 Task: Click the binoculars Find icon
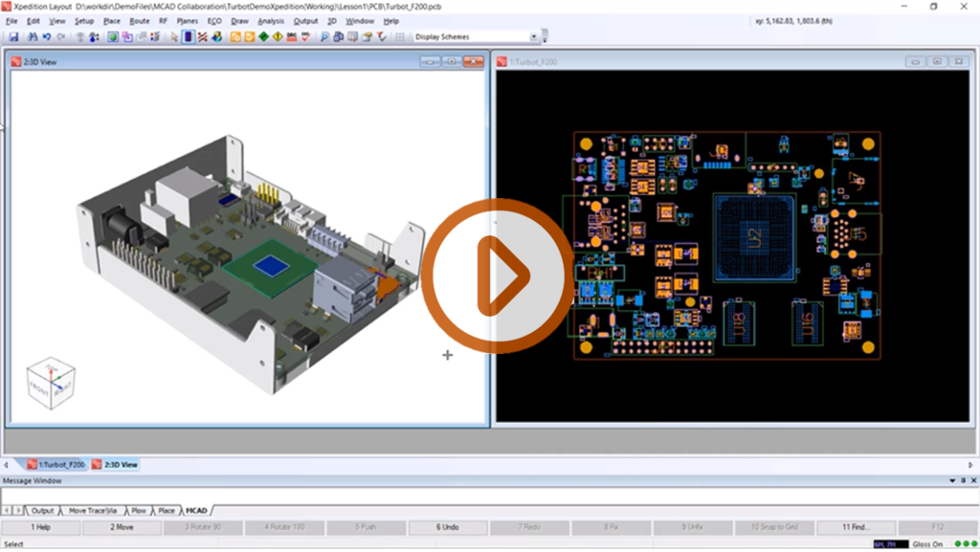[32, 37]
